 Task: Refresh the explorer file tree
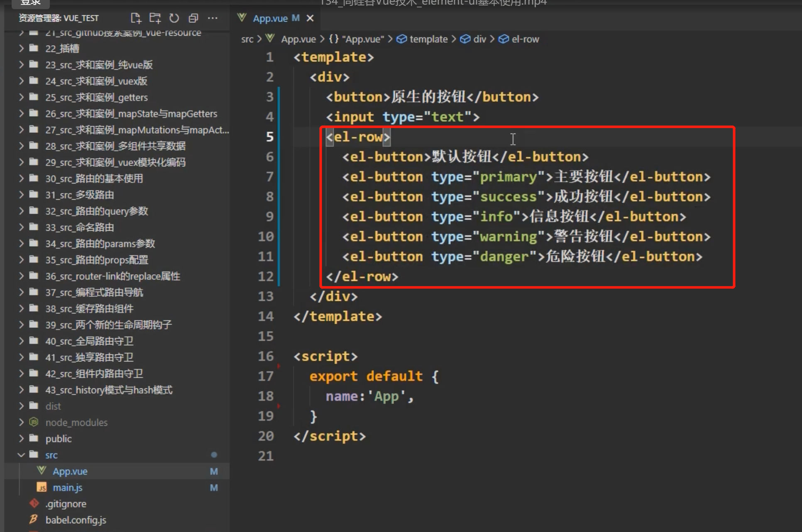pyautogui.click(x=174, y=18)
